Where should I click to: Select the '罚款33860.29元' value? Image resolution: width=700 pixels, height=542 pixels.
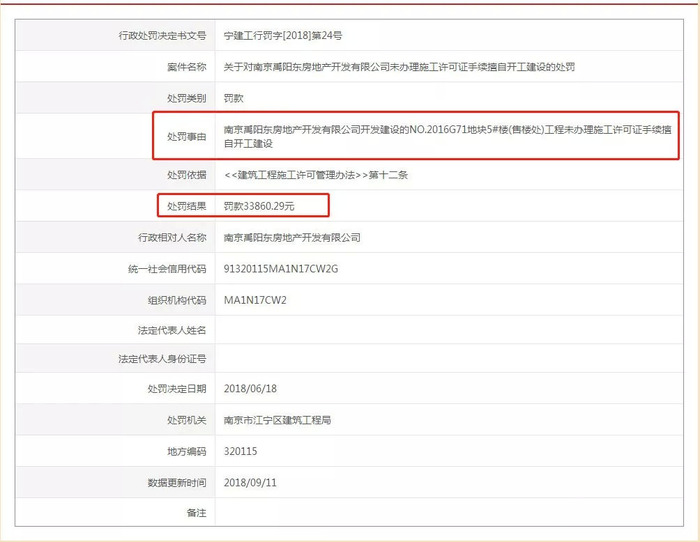259,206
